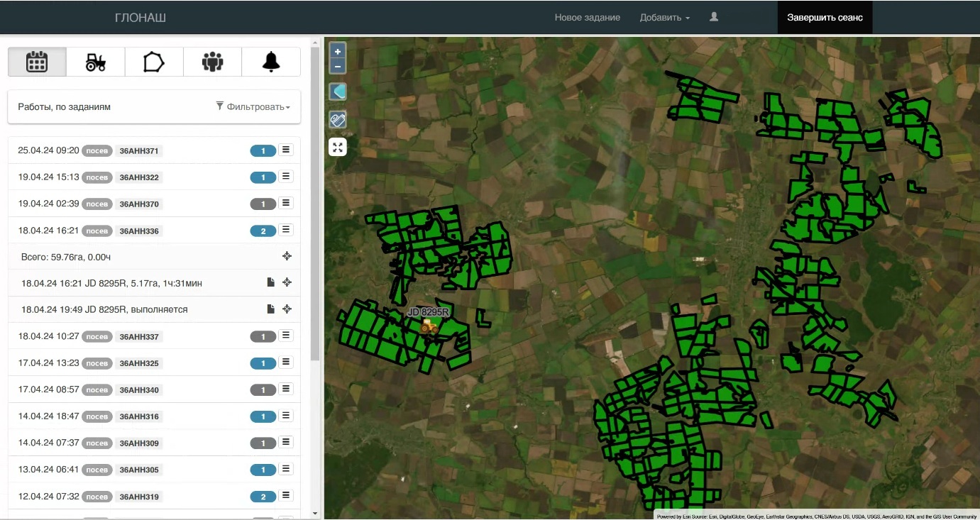Open menu for task 36AHH319
Screen dimensions: 980x520
click(286, 495)
